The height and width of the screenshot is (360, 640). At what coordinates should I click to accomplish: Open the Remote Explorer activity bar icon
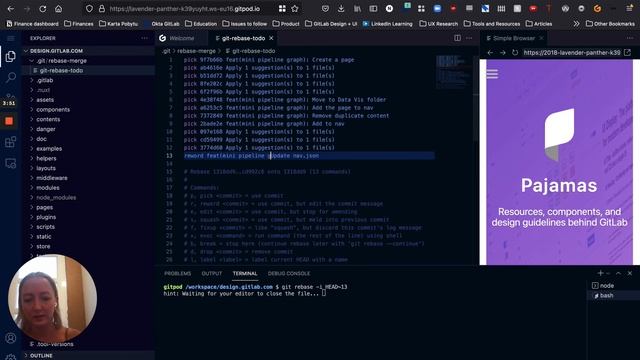[11, 163]
